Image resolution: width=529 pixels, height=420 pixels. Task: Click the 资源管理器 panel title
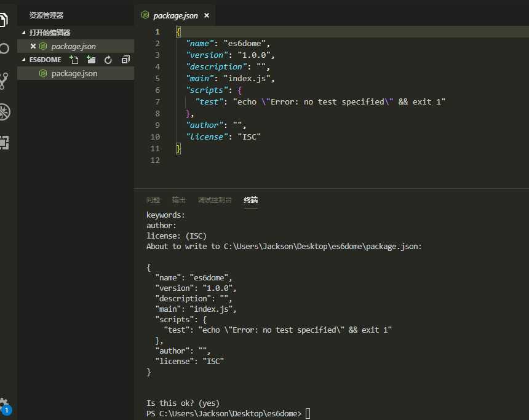click(x=46, y=15)
